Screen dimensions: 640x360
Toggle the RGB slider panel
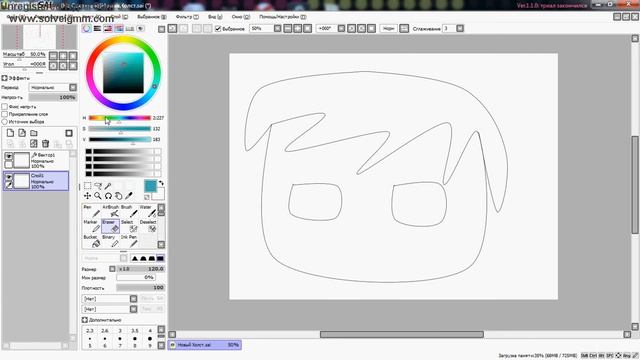pos(97,29)
